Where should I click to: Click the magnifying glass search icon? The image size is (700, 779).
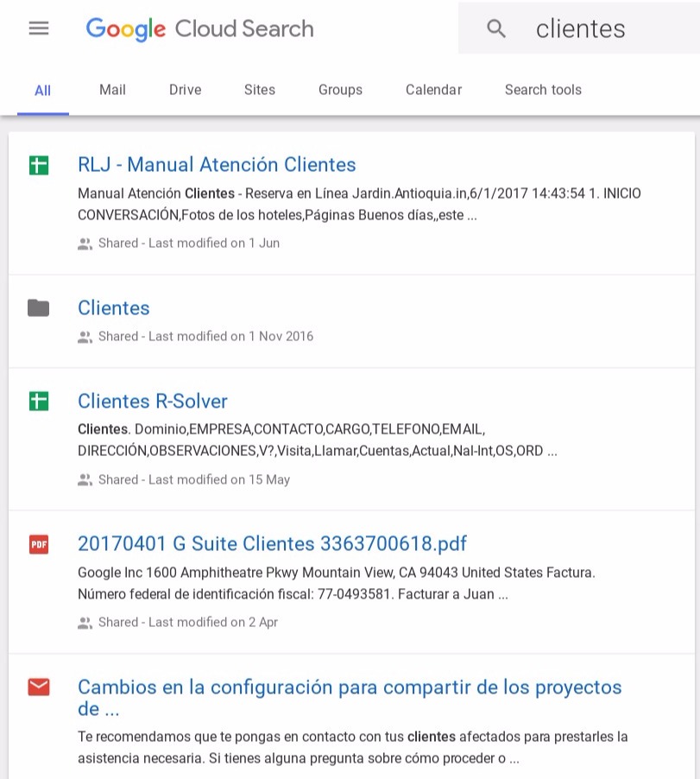click(x=496, y=28)
